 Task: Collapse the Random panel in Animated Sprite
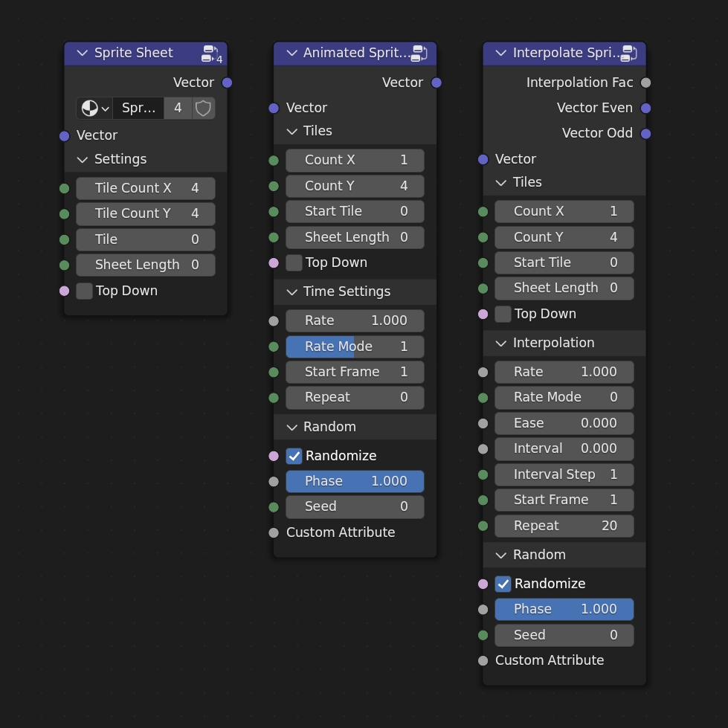coord(292,427)
